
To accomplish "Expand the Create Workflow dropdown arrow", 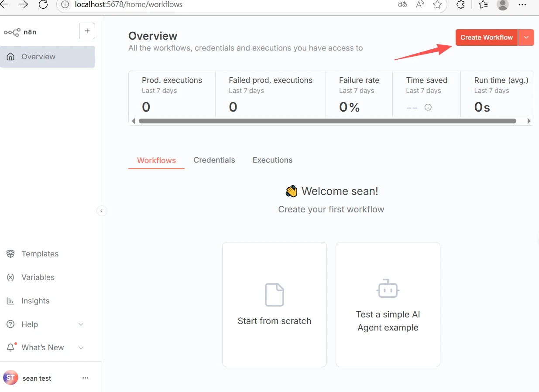I will tap(526, 37).
